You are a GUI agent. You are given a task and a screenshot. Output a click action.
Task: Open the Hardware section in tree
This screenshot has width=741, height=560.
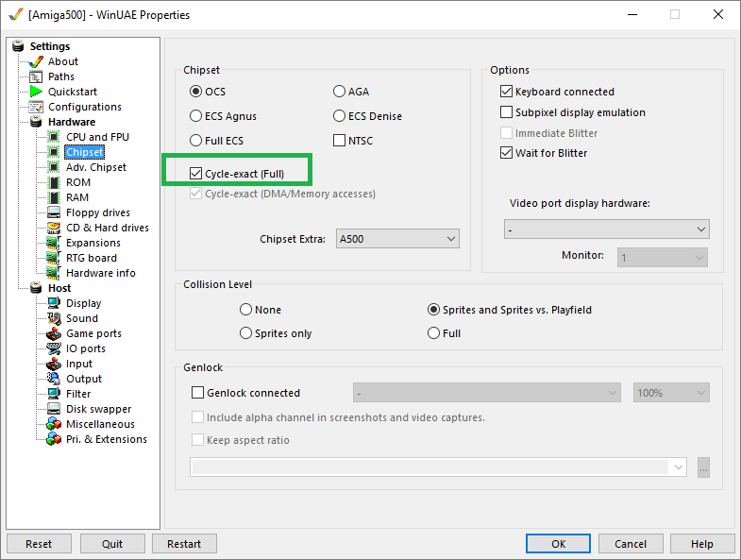(x=72, y=122)
